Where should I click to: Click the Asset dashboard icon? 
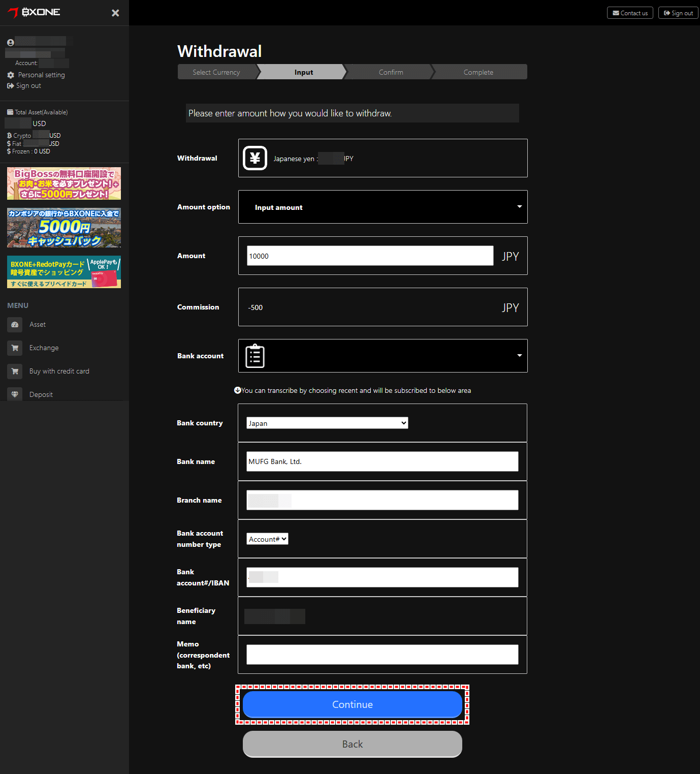click(x=15, y=324)
